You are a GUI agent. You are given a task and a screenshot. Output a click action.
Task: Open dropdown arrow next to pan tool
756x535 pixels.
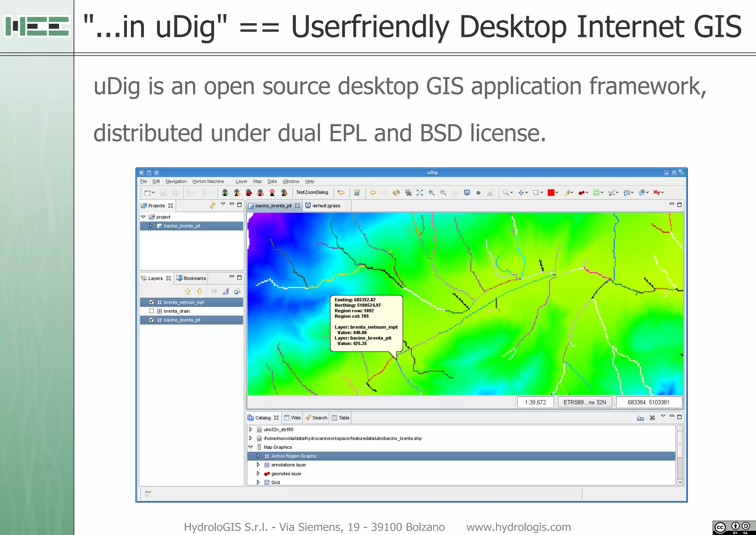(x=527, y=192)
